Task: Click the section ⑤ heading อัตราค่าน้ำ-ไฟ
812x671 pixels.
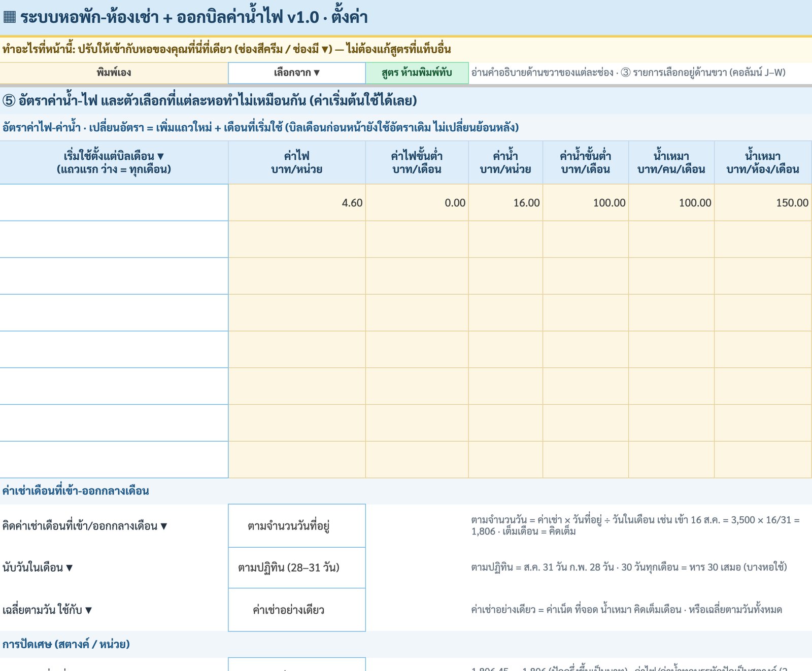Action: pyautogui.click(x=210, y=100)
